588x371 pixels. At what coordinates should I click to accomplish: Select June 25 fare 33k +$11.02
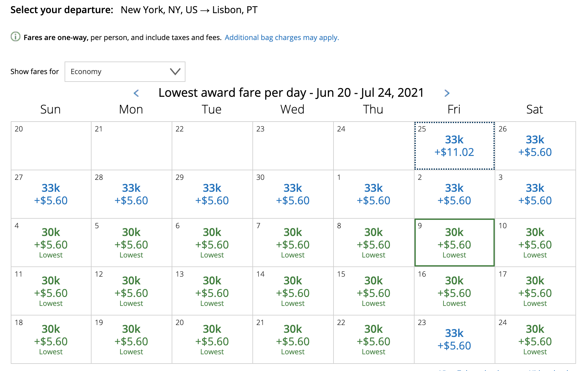455,146
